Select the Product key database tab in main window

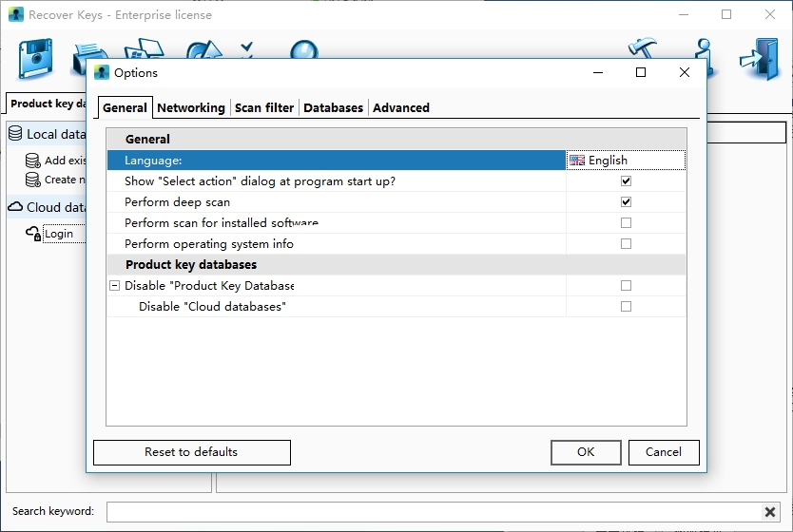point(47,104)
